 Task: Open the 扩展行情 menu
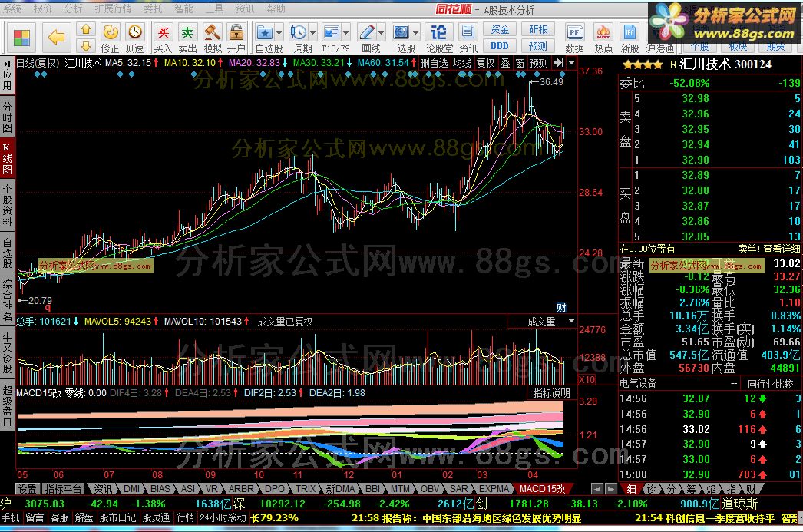tap(113, 8)
